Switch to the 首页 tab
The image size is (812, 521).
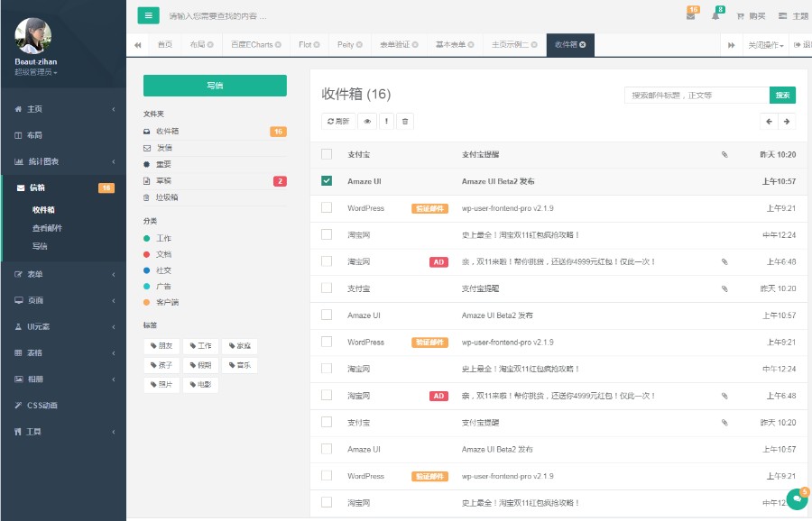165,45
